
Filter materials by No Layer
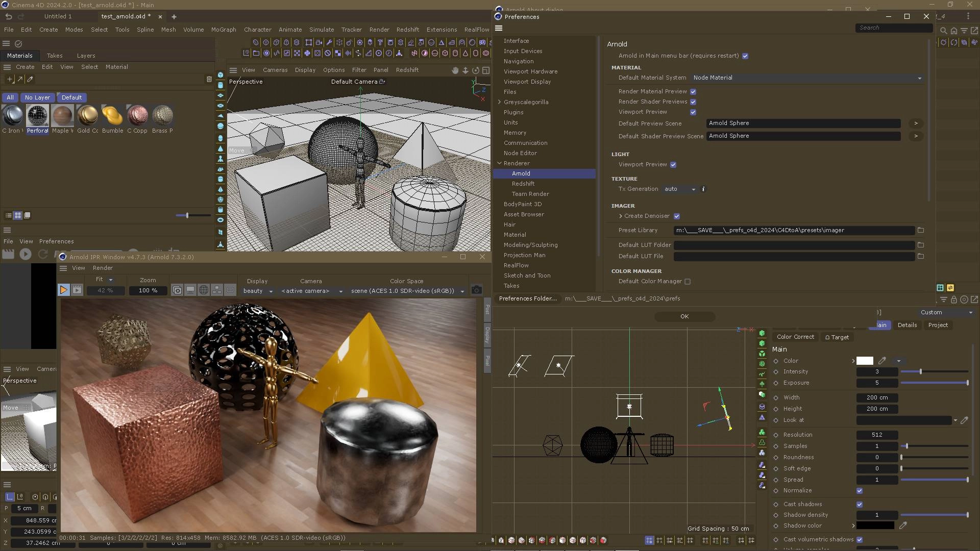(37, 97)
